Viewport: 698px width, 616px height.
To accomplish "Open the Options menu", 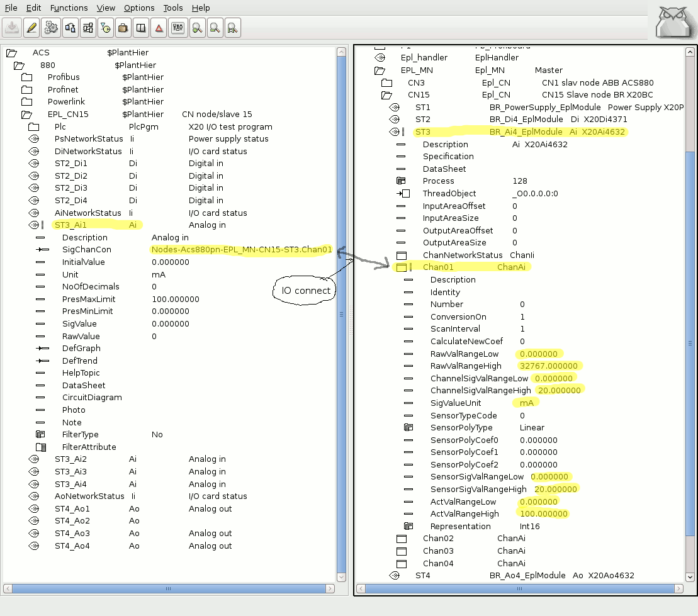I will click(139, 8).
